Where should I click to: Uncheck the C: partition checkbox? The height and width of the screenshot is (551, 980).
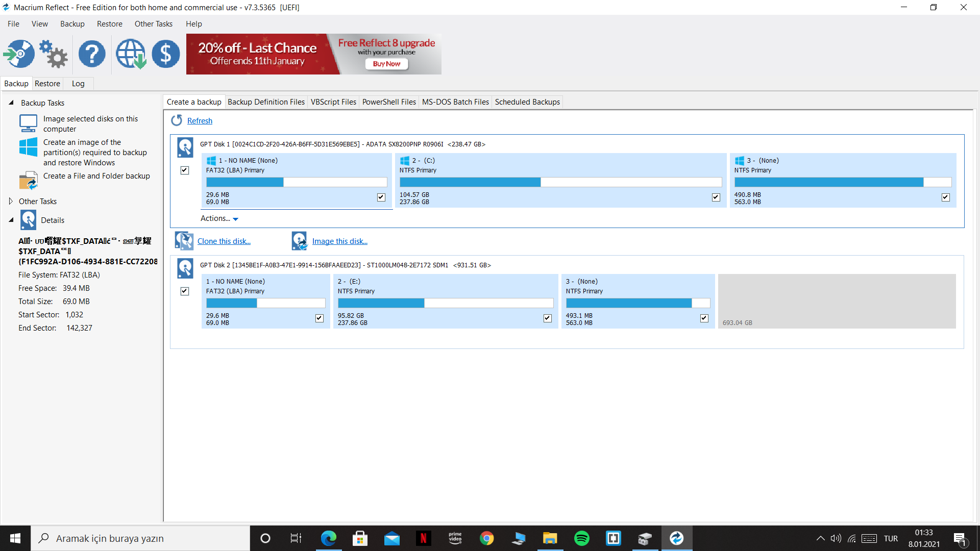[x=716, y=197]
